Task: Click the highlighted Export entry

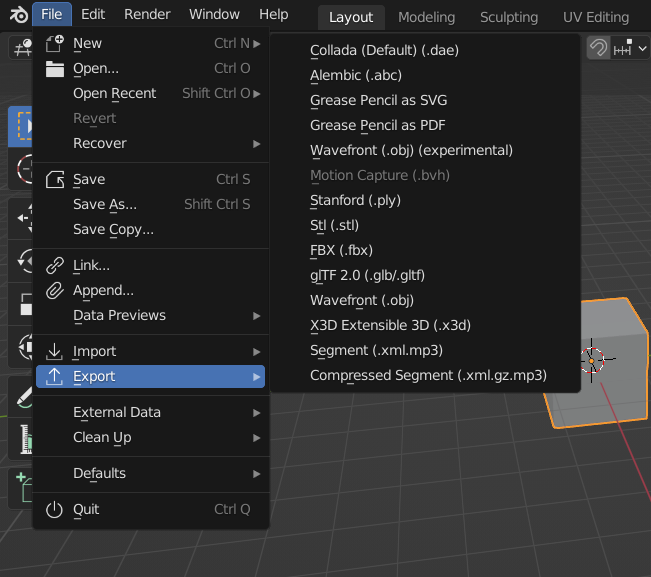Action: point(150,377)
